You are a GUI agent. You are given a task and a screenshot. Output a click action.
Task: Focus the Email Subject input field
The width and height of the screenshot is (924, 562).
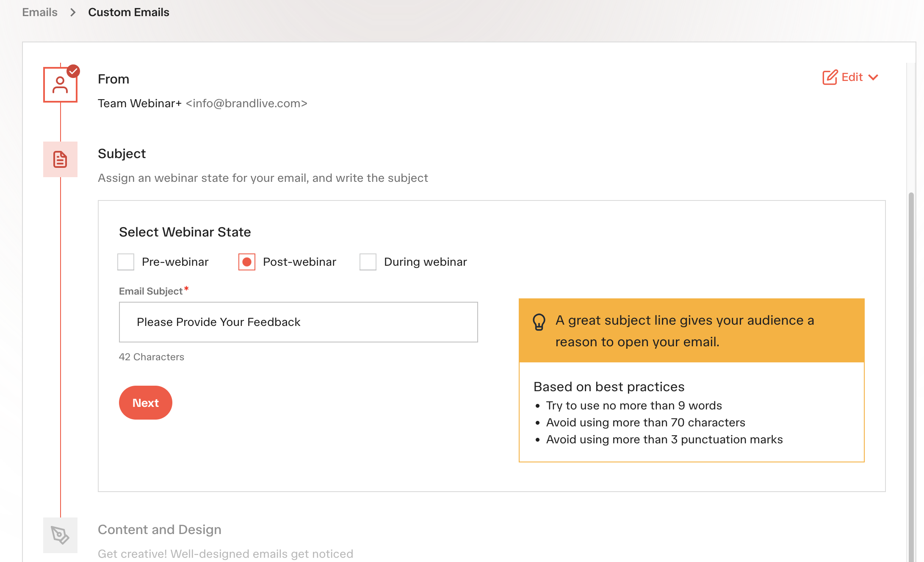click(x=299, y=322)
